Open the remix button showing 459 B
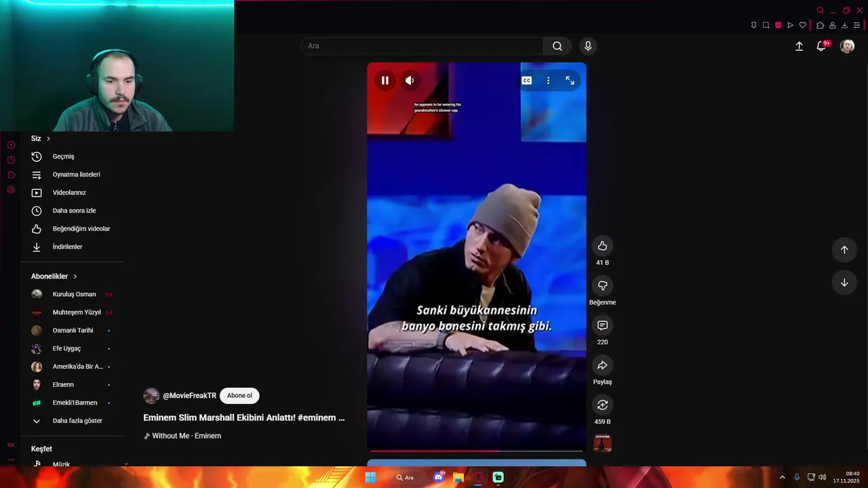The height and width of the screenshot is (488, 868). (x=602, y=405)
